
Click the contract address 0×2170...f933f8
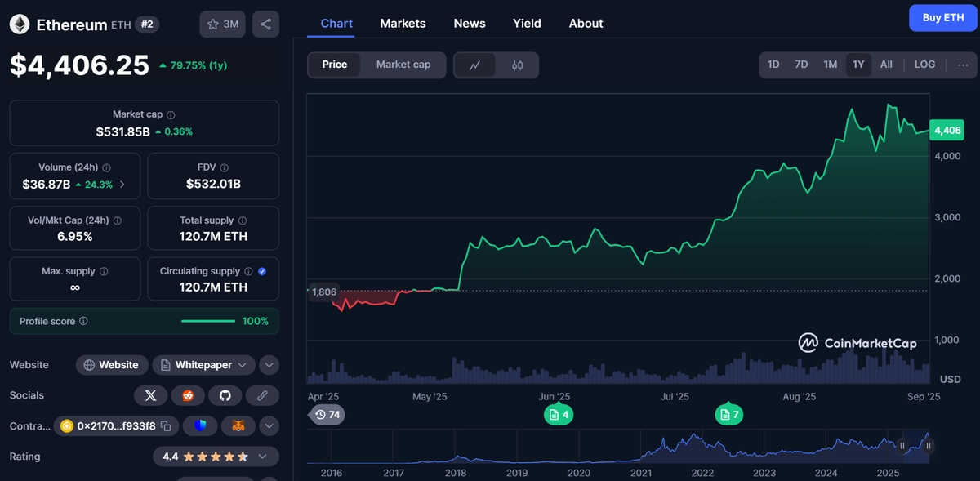click(x=116, y=425)
